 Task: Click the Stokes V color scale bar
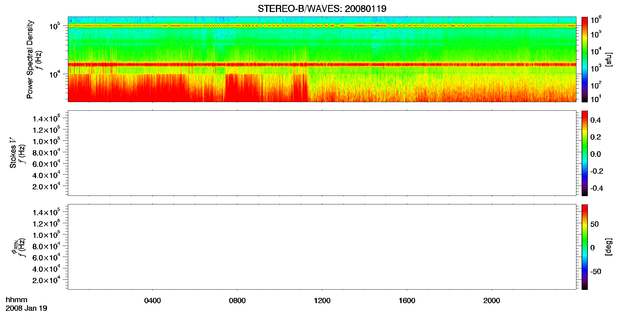click(x=585, y=153)
